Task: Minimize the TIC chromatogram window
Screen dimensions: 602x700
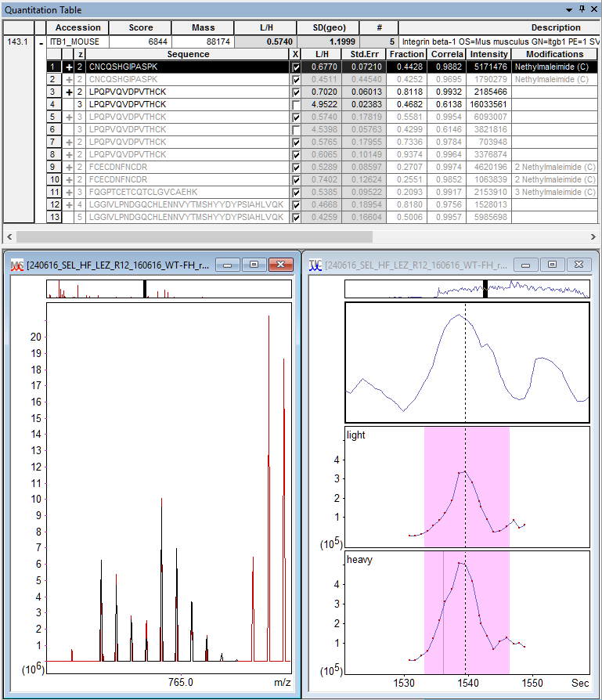Action: pos(526,265)
